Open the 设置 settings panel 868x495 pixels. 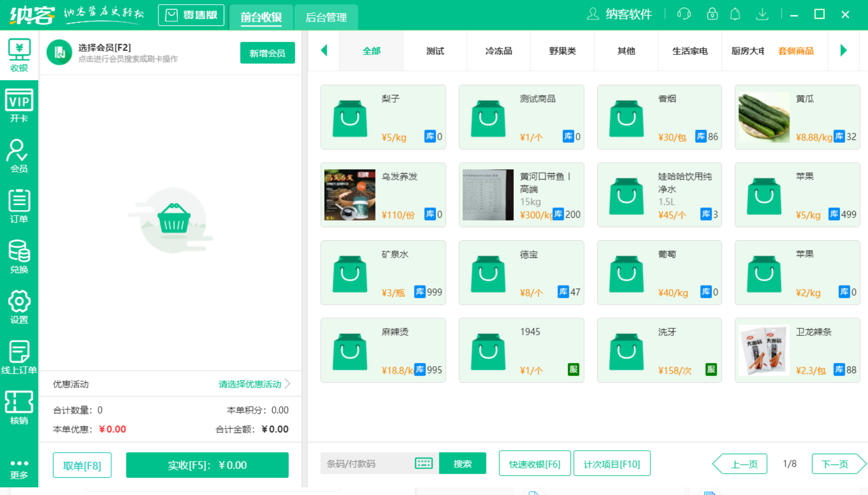pos(19,306)
